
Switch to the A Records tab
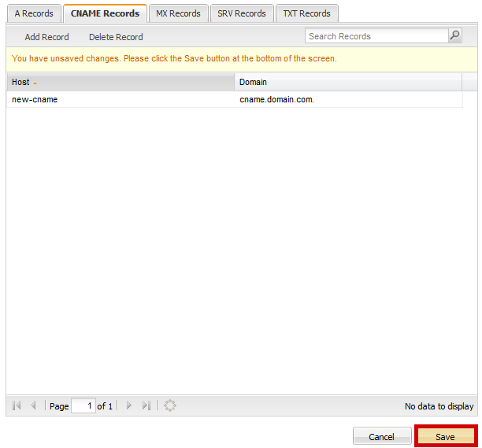34,13
